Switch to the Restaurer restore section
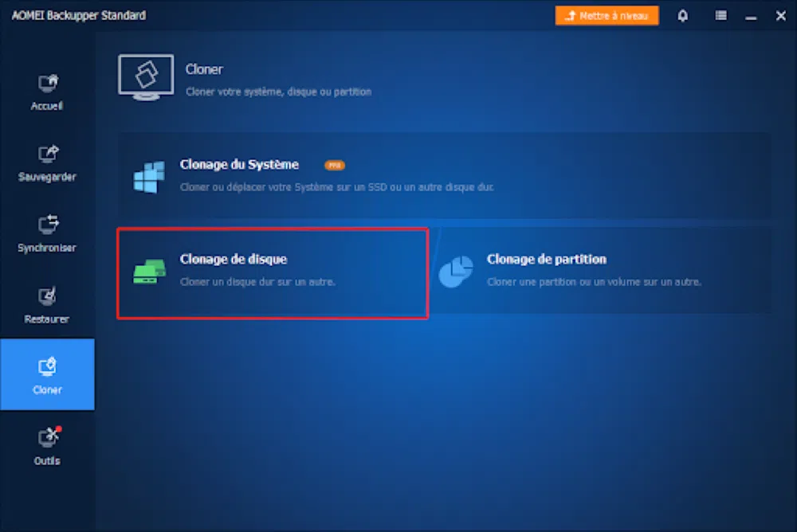Screen dimensions: 797x532 pyautogui.click(x=47, y=305)
